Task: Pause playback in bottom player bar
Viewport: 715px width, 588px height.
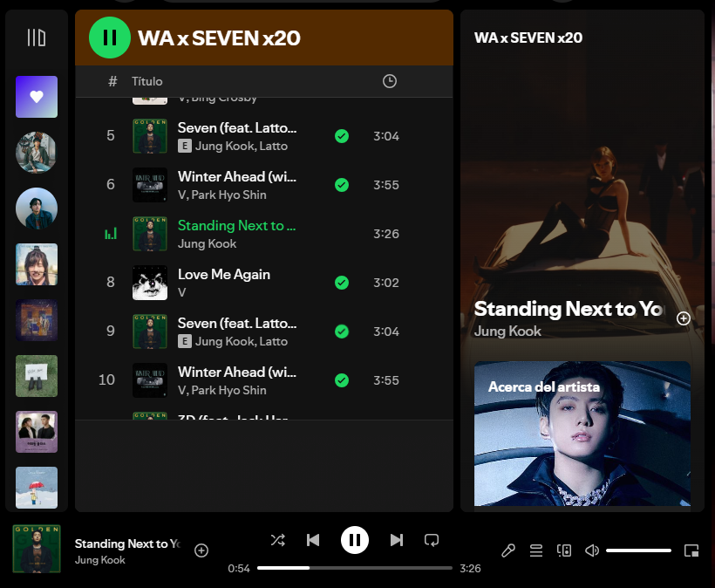Action: point(355,540)
